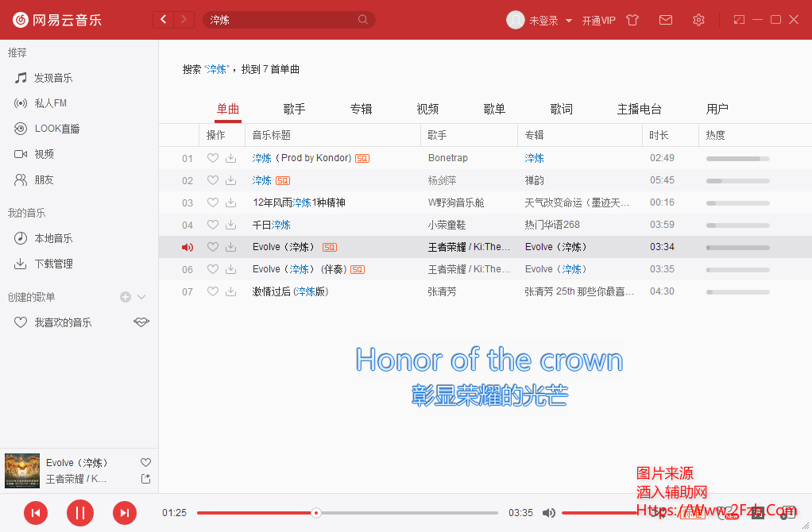
Task: Switch to the 专辑 results tab
Action: [361, 109]
